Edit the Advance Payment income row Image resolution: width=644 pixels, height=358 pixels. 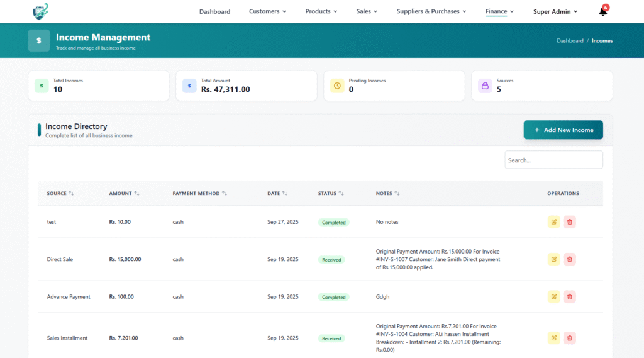553,296
